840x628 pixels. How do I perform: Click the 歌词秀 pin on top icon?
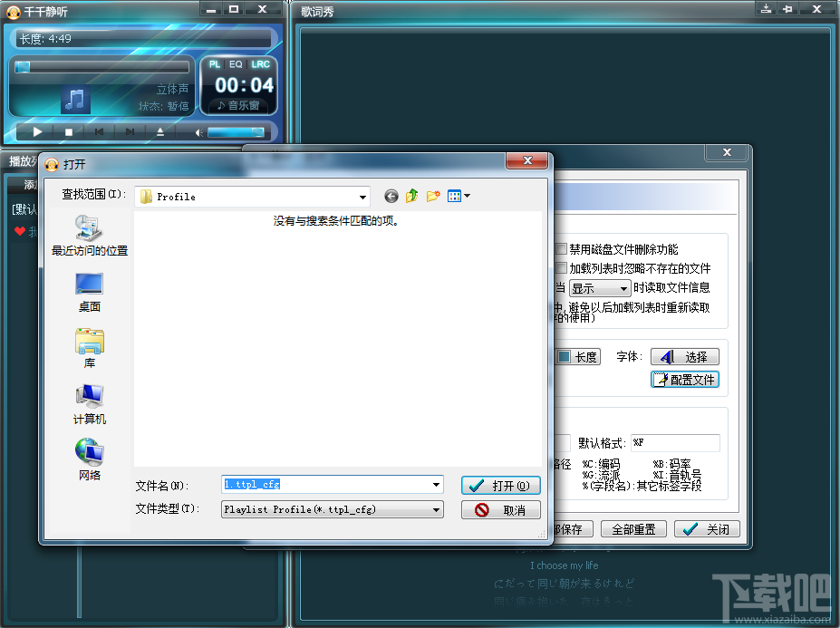(x=787, y=8)
